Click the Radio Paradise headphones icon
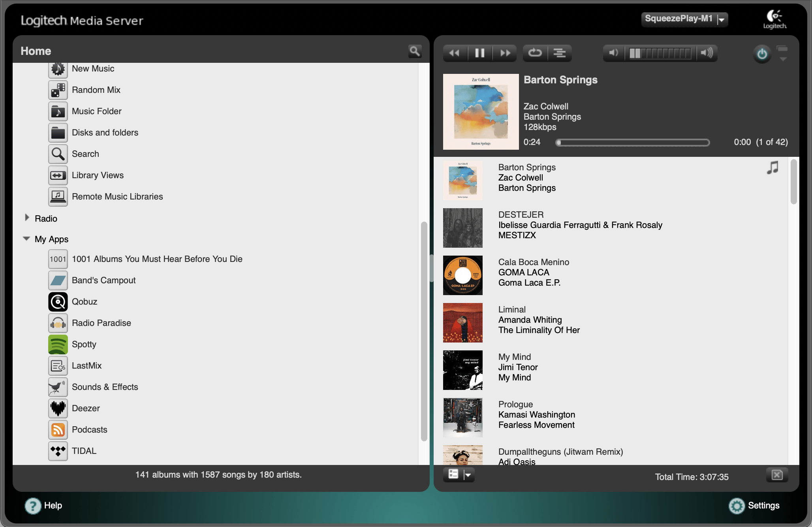Viewport: 812px width, 527px height. (58, 323)
